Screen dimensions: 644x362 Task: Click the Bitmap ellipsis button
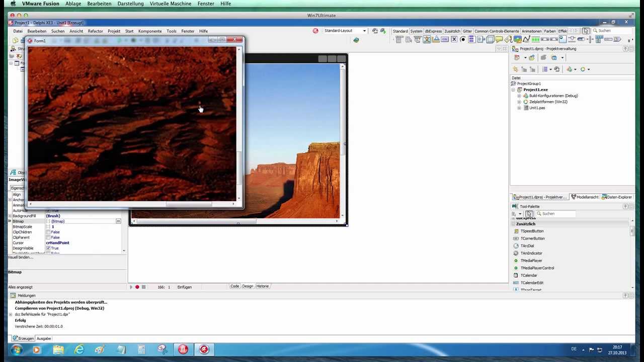click(118, 221)
